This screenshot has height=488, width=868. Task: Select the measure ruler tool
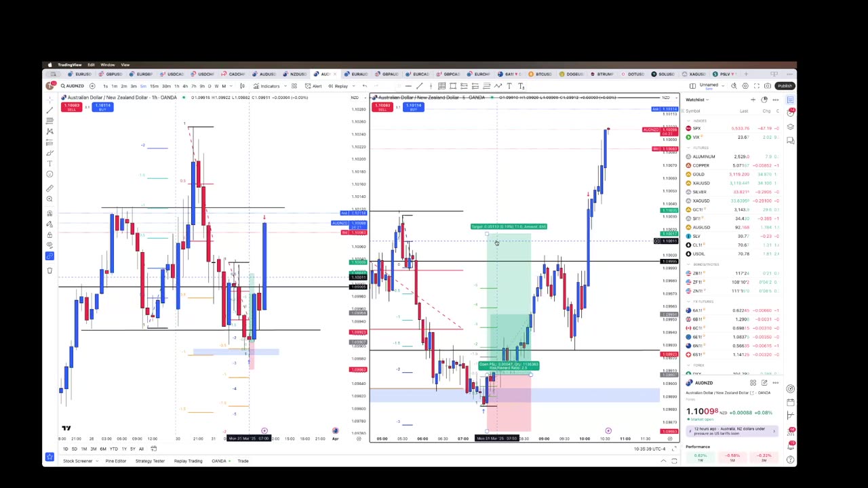pos(50,188)
